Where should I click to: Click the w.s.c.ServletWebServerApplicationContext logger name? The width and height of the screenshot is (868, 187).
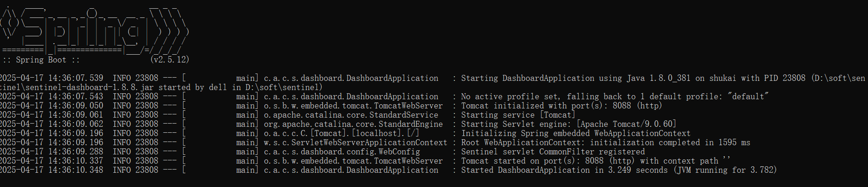(355, 142)
